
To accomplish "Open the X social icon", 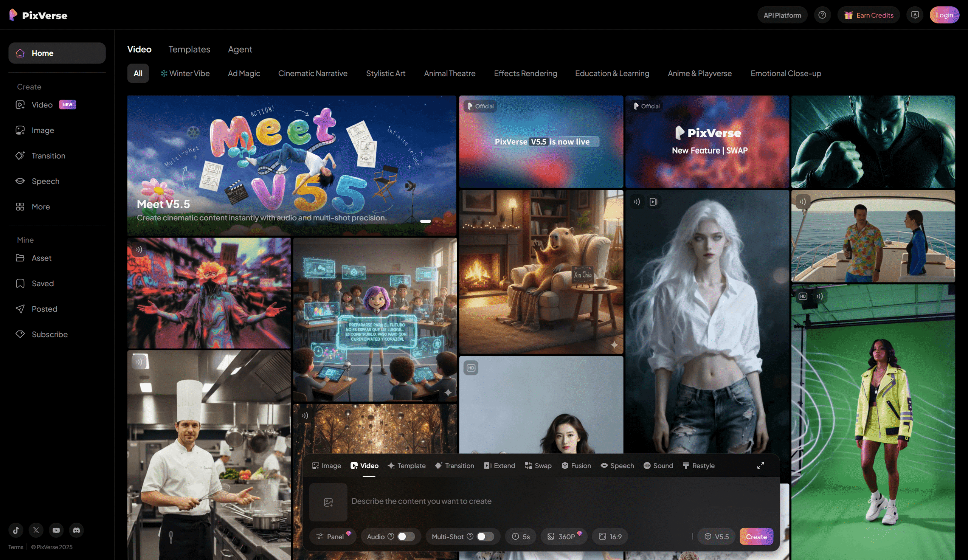I will pos(36,530).
